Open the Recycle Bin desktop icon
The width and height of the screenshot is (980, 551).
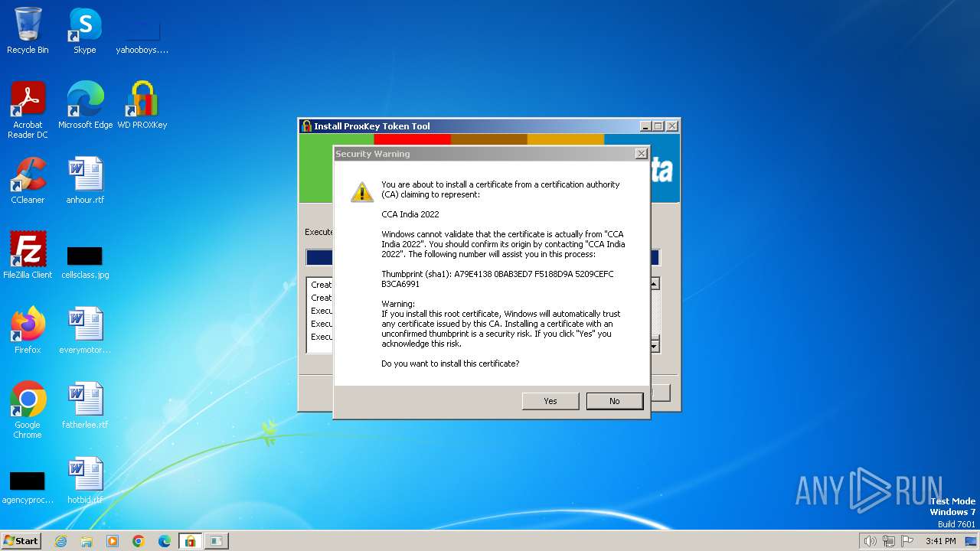pyautogui.click(x=28, y=31)
